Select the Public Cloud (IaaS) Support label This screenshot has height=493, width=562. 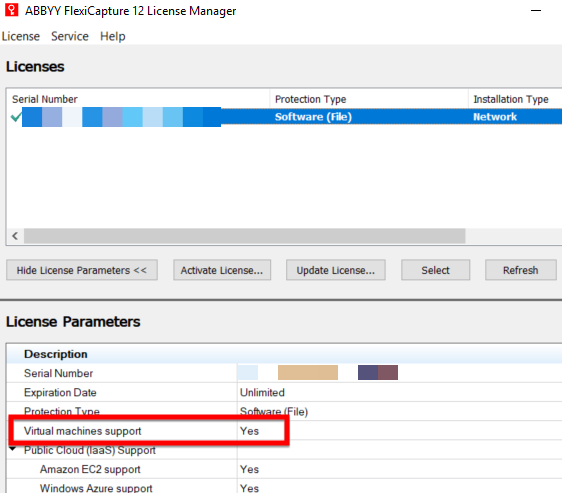tap(90, 450)
